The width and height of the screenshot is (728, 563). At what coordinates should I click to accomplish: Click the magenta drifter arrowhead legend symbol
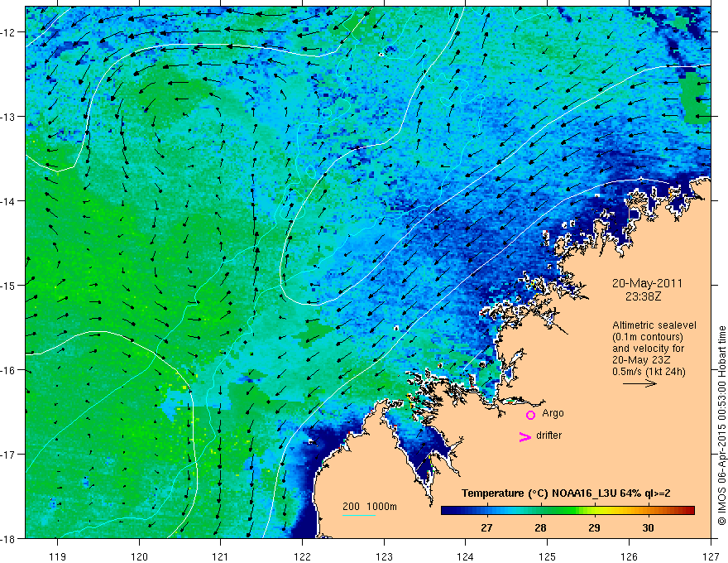point(525,437)
